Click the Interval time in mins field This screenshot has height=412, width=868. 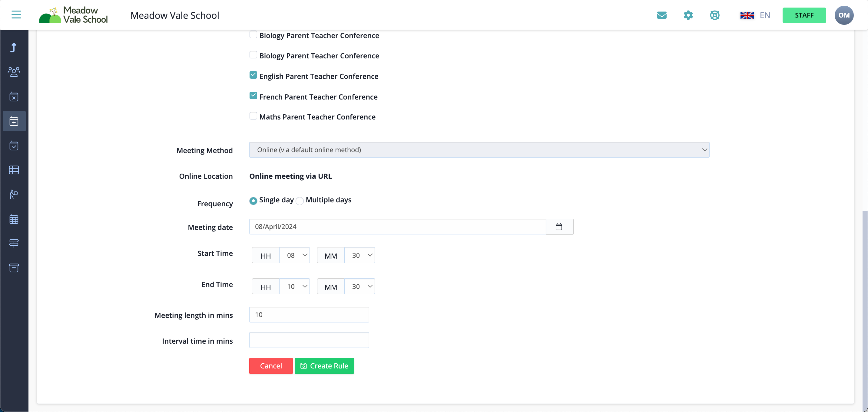click(x=309, y=340)
